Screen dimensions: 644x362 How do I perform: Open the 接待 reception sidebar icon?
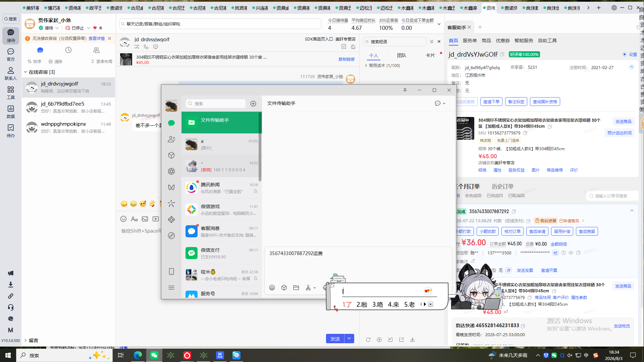coord(11,35)
